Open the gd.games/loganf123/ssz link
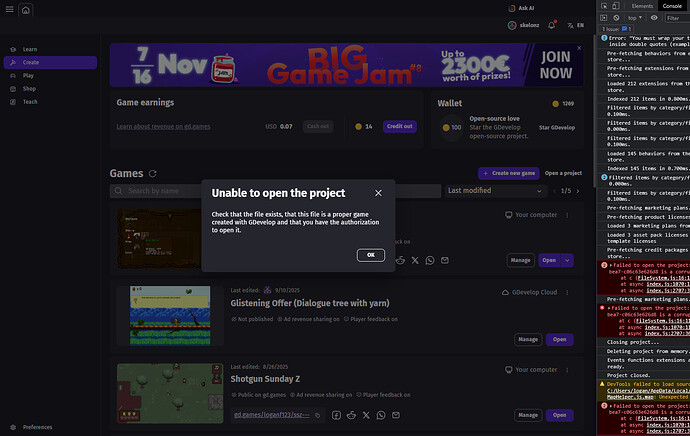Screen dimensions: 690x436 [272, 415]
